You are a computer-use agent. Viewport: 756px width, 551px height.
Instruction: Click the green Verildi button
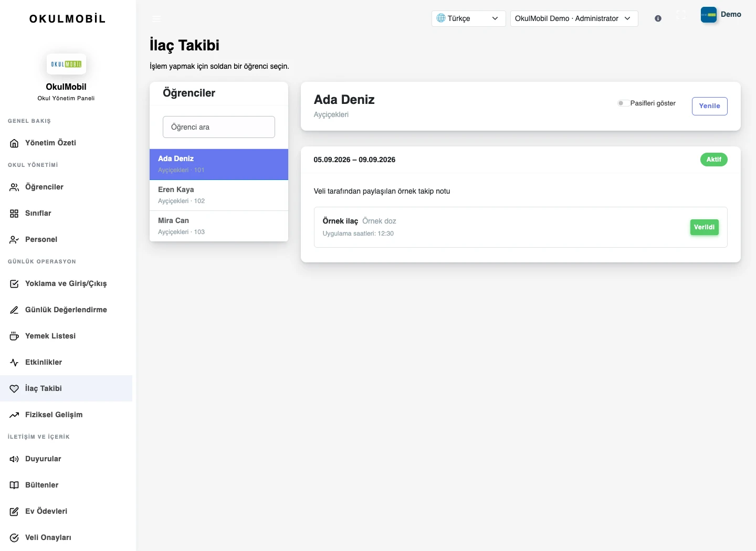click(x=704, y=227)
